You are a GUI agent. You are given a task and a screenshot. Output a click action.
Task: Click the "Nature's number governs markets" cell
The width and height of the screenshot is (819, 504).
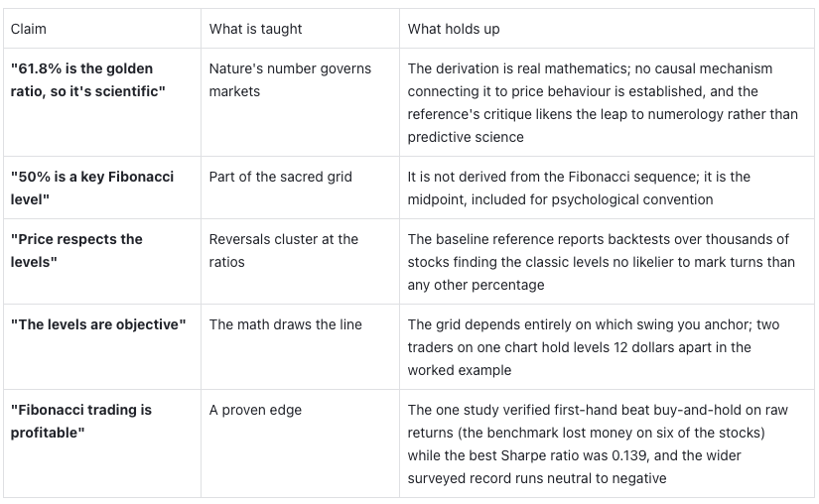pos(301,102)
